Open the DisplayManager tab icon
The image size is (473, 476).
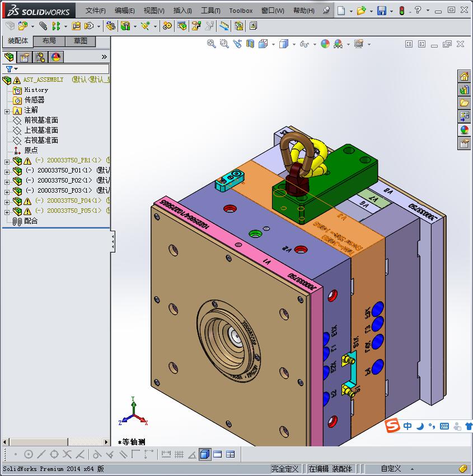click(x=56, y=57)
